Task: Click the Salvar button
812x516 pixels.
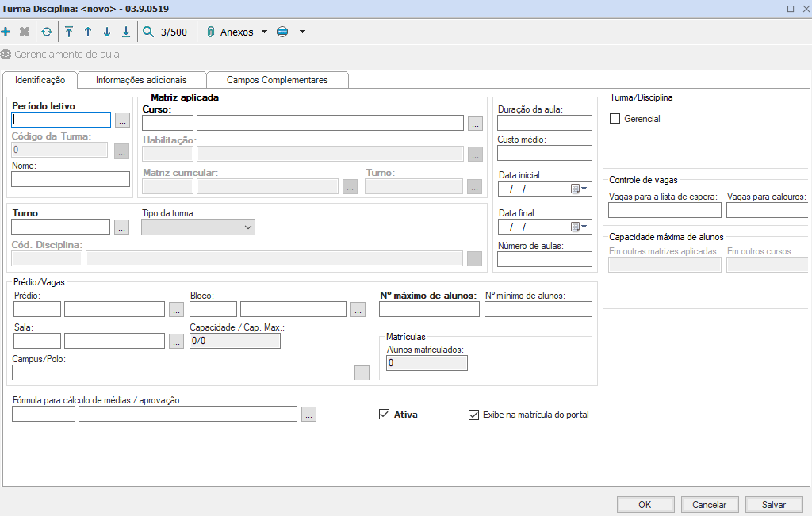Action: coord(773,504)
